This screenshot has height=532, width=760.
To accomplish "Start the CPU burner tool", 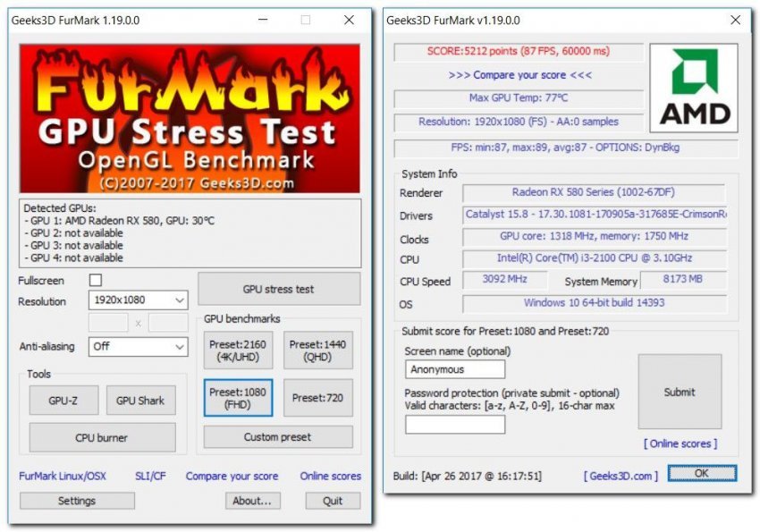I will 102,437.
